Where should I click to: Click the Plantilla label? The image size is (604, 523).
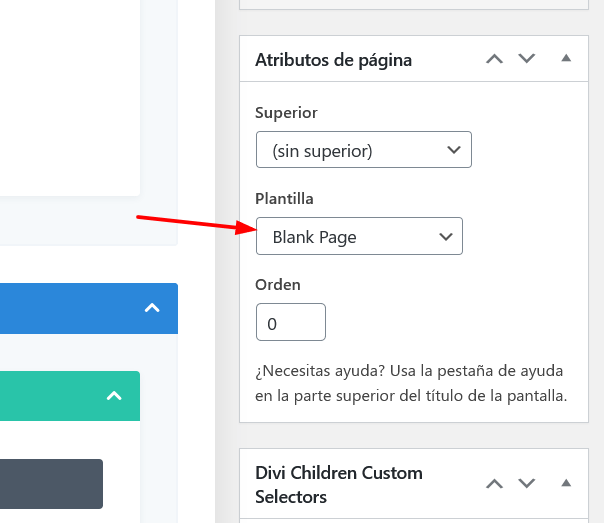point(284,199)
